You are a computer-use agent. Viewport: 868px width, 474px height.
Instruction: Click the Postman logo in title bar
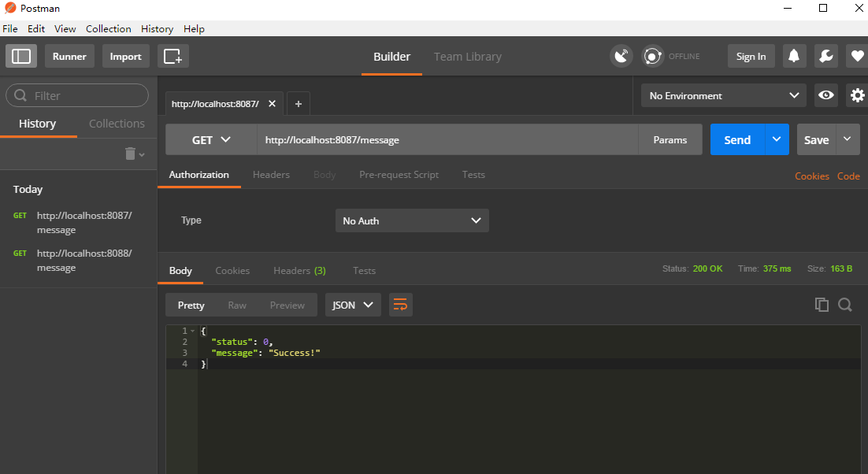point(10,9)
